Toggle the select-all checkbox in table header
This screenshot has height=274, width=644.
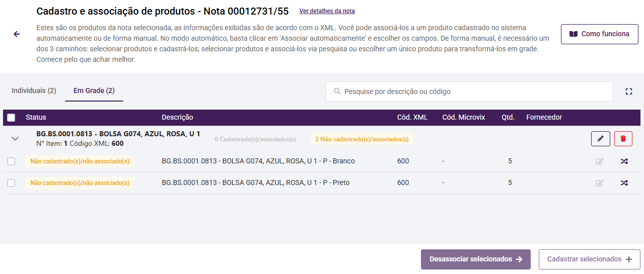(x=11, y=118)
